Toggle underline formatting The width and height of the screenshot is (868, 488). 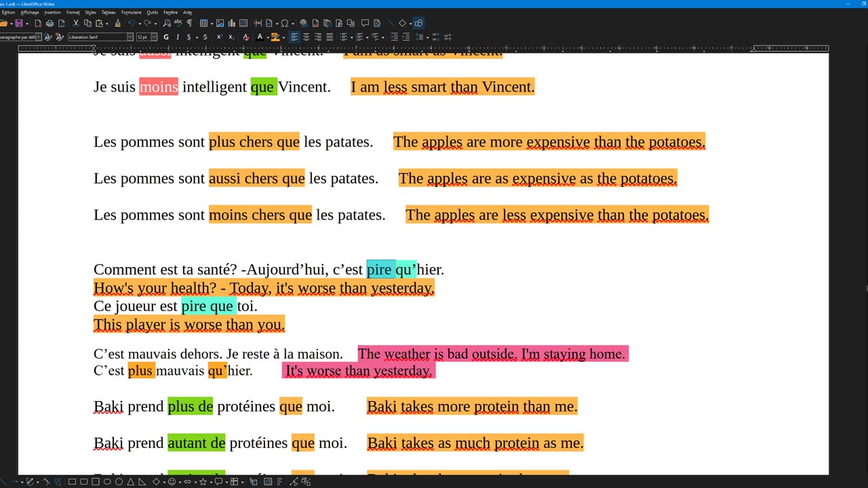point(189,37)
